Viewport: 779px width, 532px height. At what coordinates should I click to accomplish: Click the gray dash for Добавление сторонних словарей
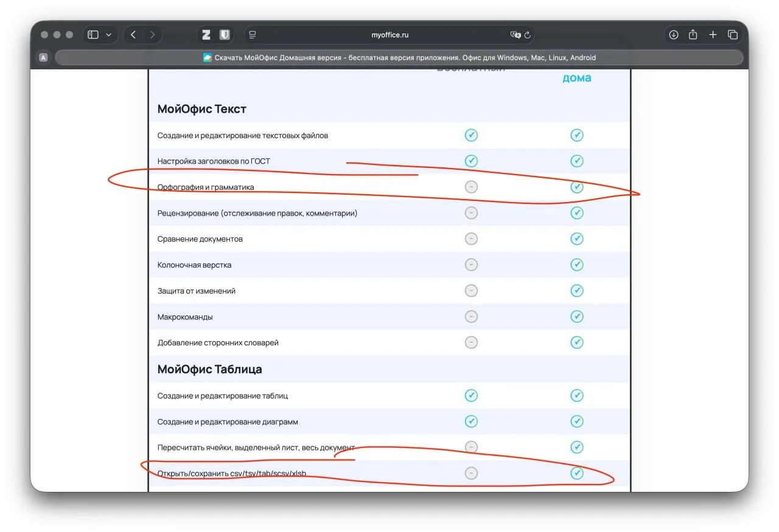(x=471, y=343)
